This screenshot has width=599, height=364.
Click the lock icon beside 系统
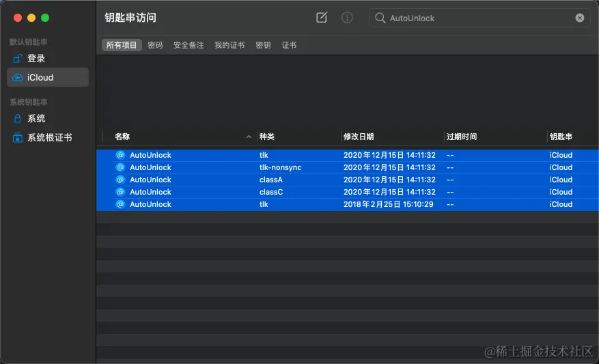tap(18, 118)
